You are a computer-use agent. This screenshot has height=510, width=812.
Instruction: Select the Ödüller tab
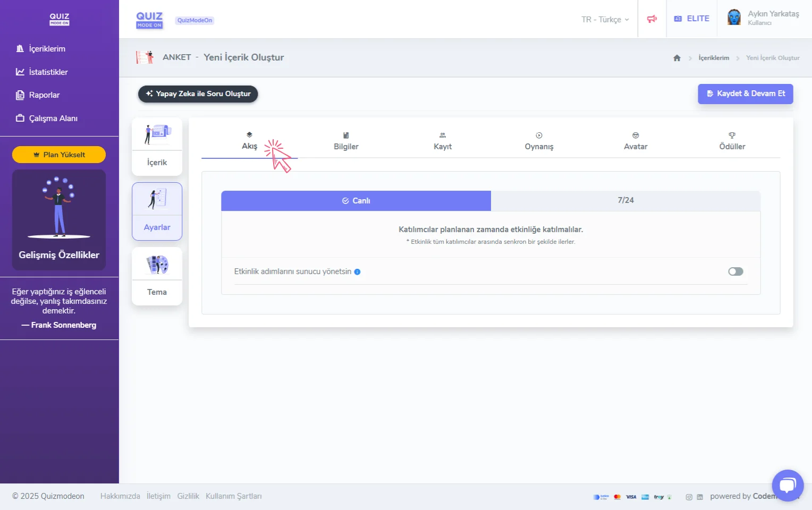(732, 141)
